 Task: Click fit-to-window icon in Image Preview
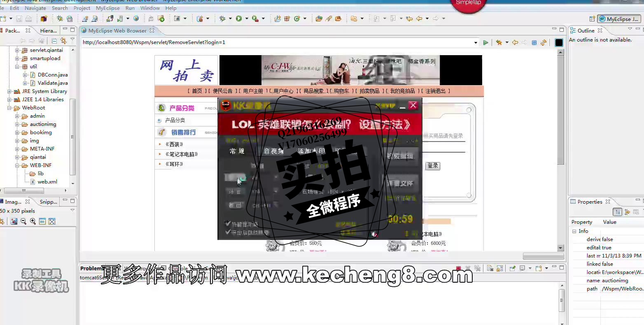(52, 221)
